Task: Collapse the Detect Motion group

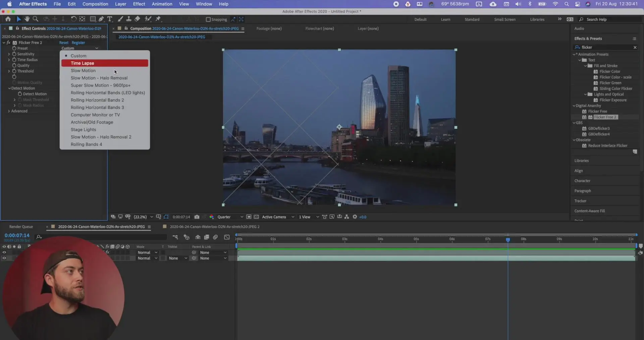Action: pos(9,88)
